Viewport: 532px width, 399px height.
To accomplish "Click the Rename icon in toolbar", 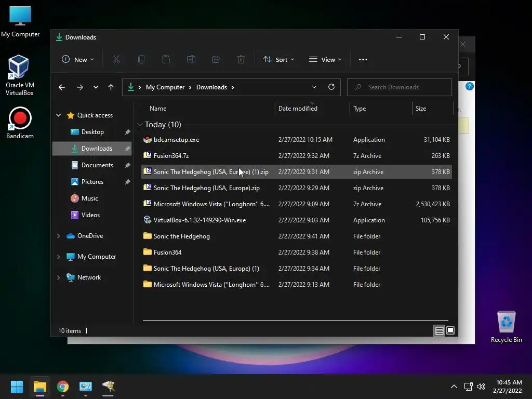I will tap(191, 59).
